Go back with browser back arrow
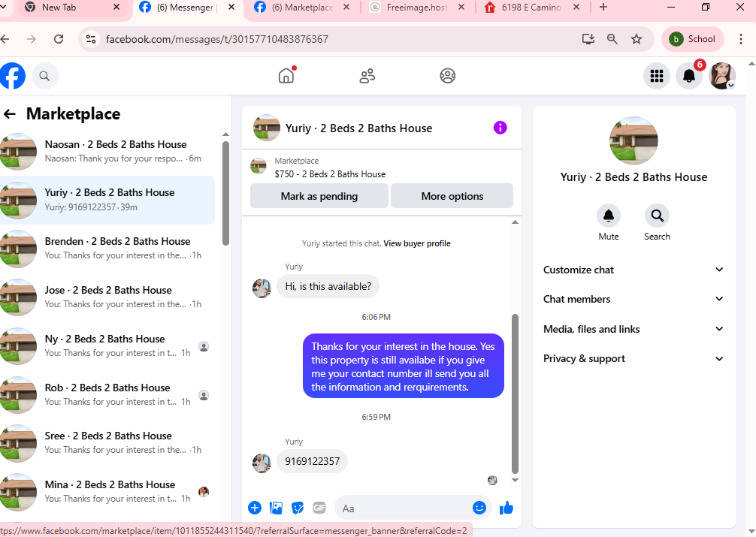 coord(5,39)
